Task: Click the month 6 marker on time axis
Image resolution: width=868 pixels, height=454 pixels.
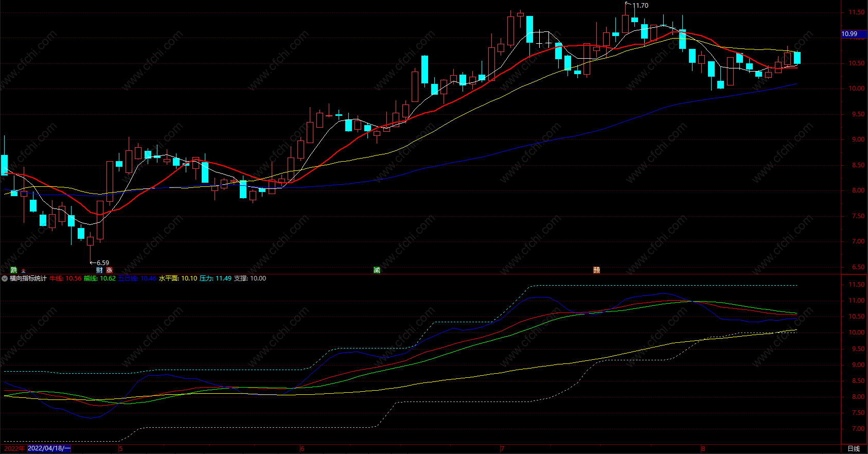Action: [303, 448]
